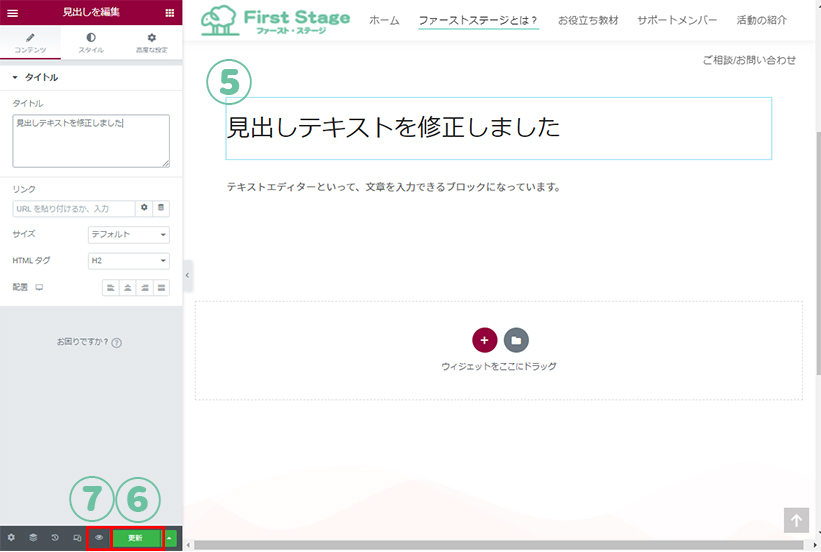Set heading alignment to left
The image size is (821, 552).
[x=110, y=287]
